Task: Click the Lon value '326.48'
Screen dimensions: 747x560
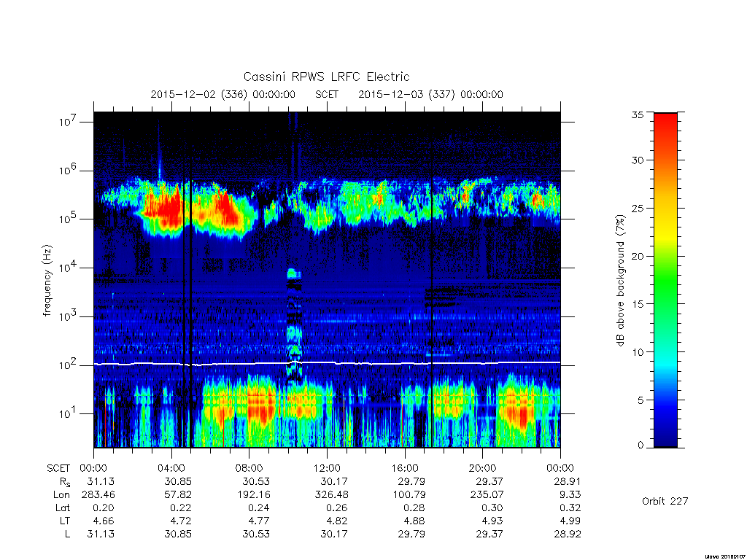Action: (x=331, y=495)
